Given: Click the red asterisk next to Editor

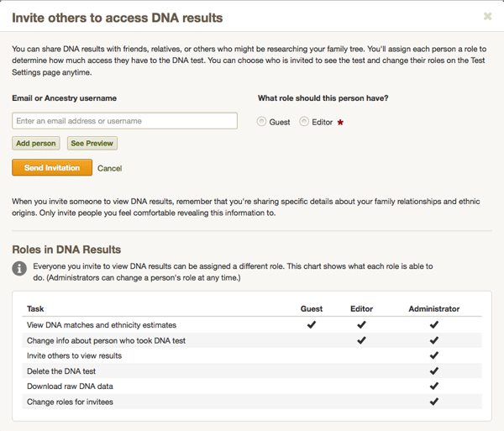Looking at the screenshot, I should tap(340, 123).
